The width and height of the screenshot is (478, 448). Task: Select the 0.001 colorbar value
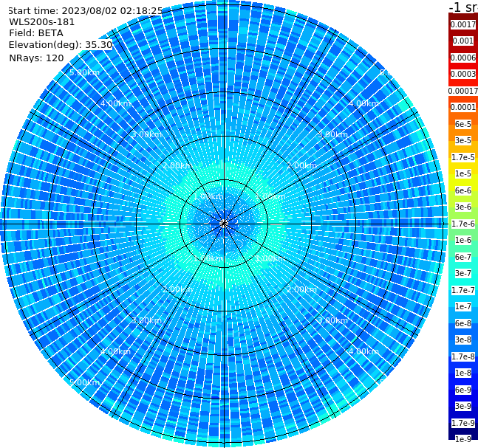click(x=463, y=41)
